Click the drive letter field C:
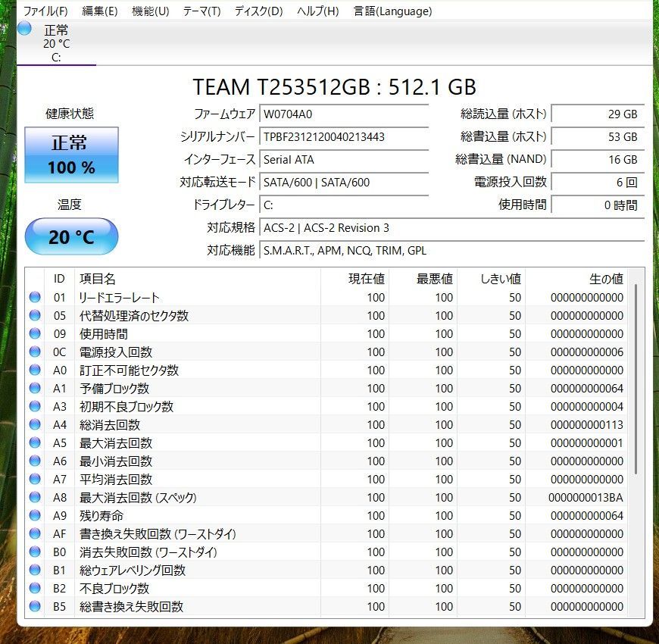Image resolution: width=659 pixels, height=644 pixels. click(x=344, y=205)
